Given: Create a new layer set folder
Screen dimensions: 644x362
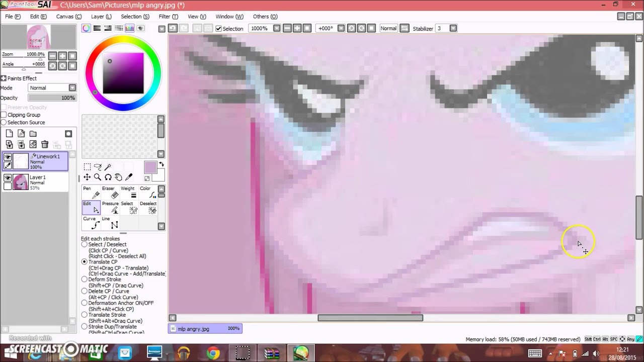Looking at the screenshot, I should pos(33,134).
